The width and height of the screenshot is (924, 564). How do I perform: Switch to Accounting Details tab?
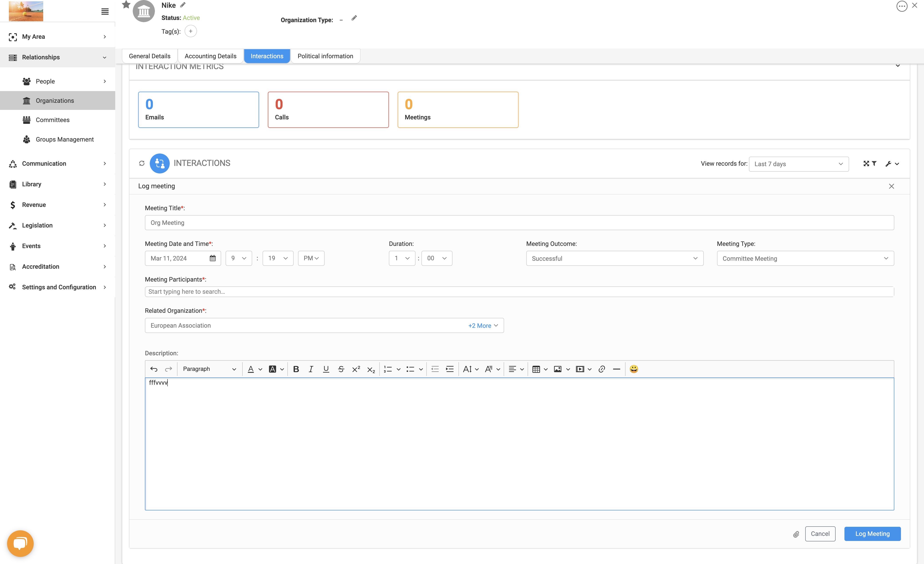click(x=210, y=56)
